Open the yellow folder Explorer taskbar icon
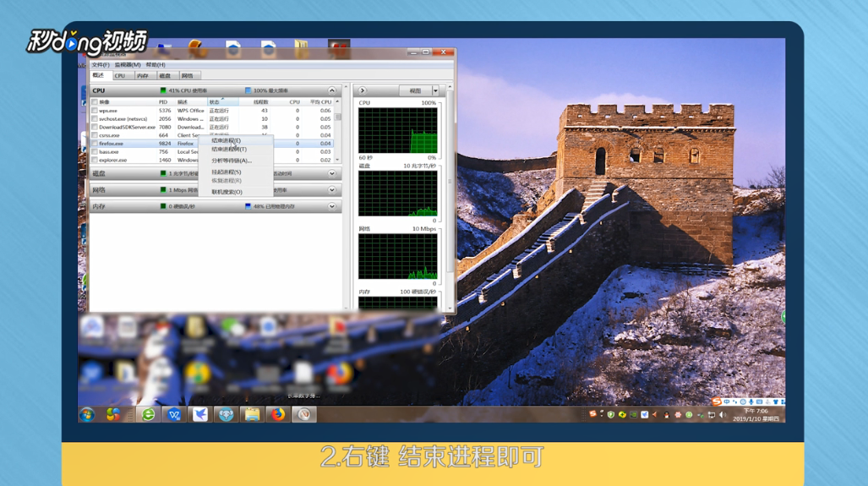868x486 pixels. coord(252,414)
